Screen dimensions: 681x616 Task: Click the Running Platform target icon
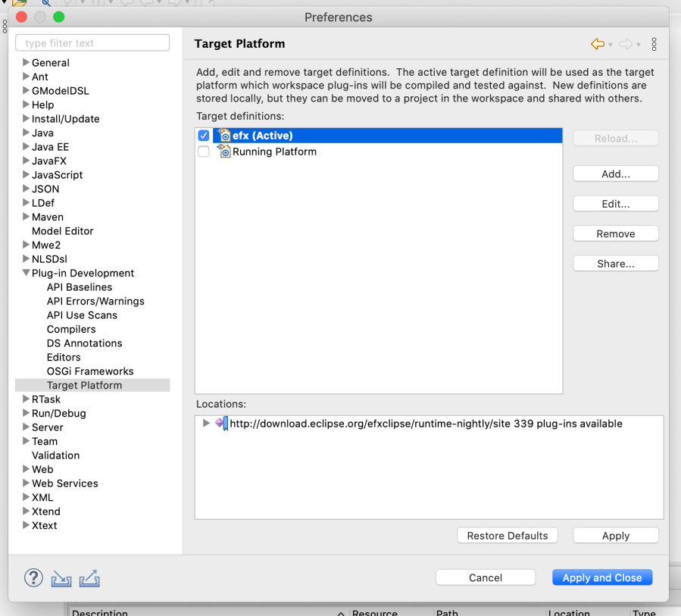pos(223,152)
